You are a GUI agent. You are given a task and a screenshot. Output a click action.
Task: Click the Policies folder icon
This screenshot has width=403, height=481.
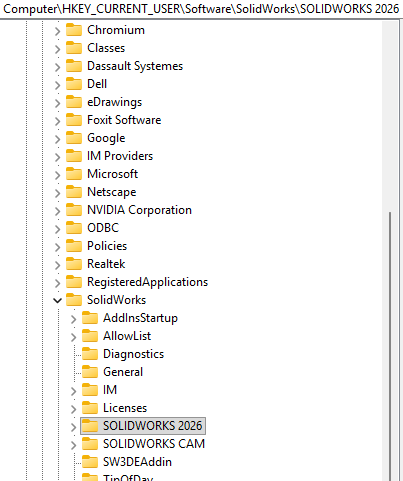point(74,246)
